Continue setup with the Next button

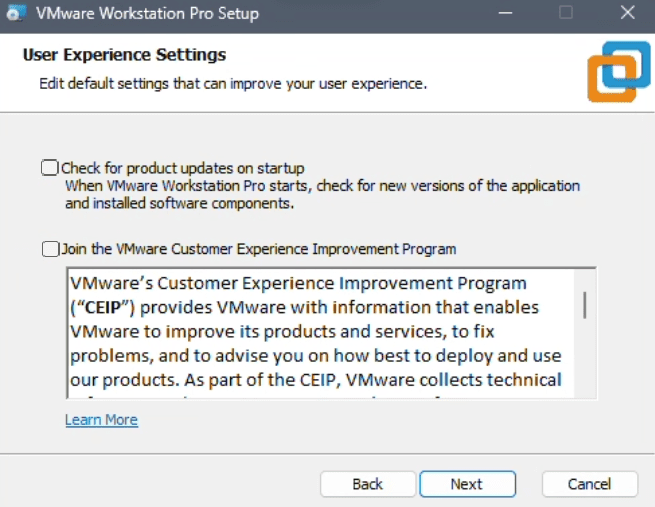click(x=467, y=484)
